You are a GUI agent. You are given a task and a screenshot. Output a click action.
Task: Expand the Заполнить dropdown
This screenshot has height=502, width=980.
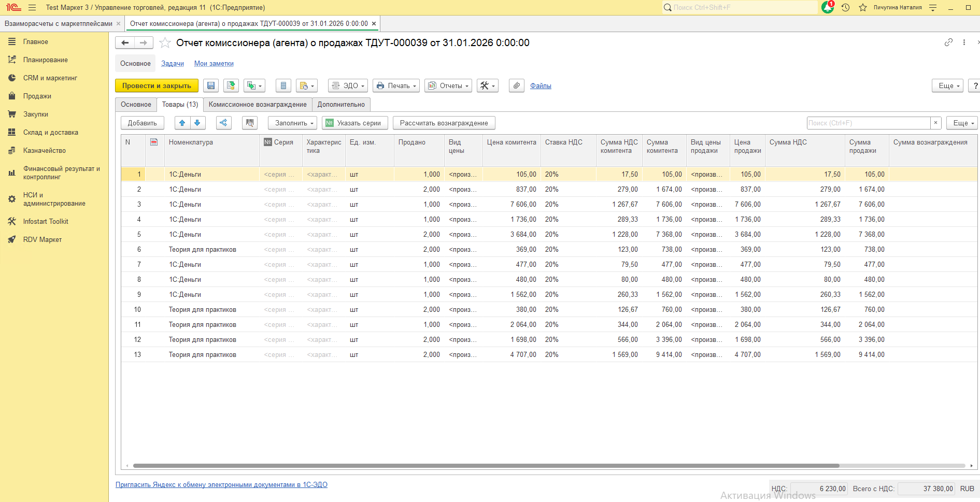(293, 123)
